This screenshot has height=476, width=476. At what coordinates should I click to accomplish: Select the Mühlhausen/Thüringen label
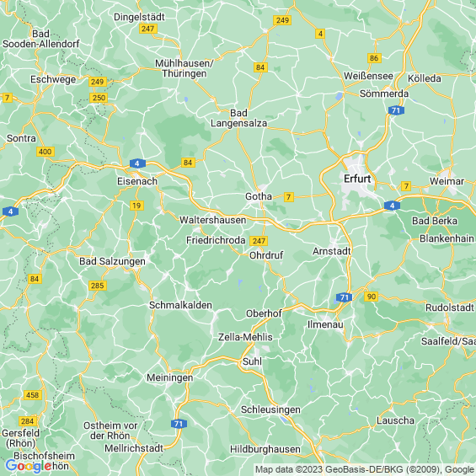[185, 68]
